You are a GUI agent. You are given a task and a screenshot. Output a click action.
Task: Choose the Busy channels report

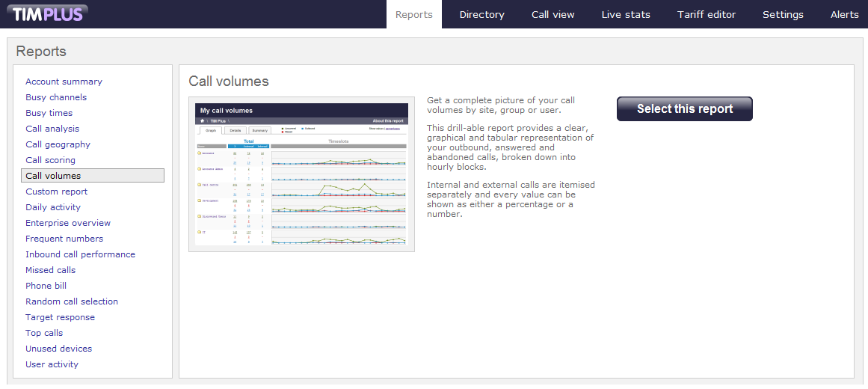pyautogui.click(x=56, y=97)
